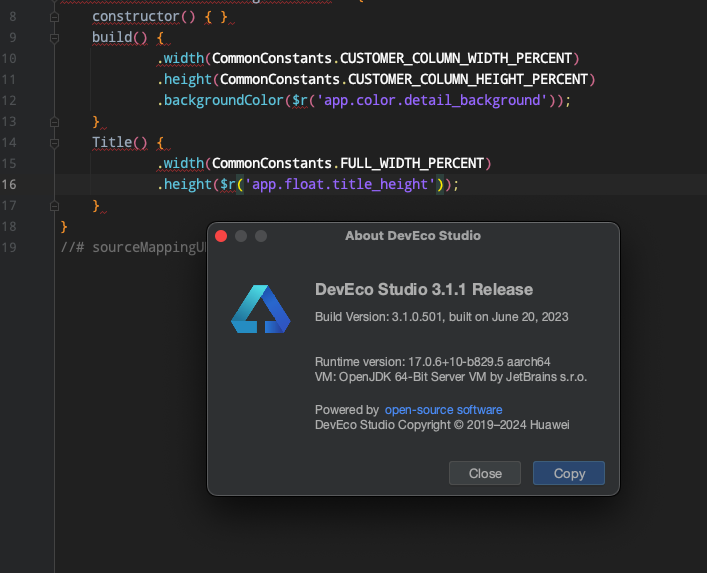Click fold end marker on line 13
This screenshot has height=573, width=707.
54,122
